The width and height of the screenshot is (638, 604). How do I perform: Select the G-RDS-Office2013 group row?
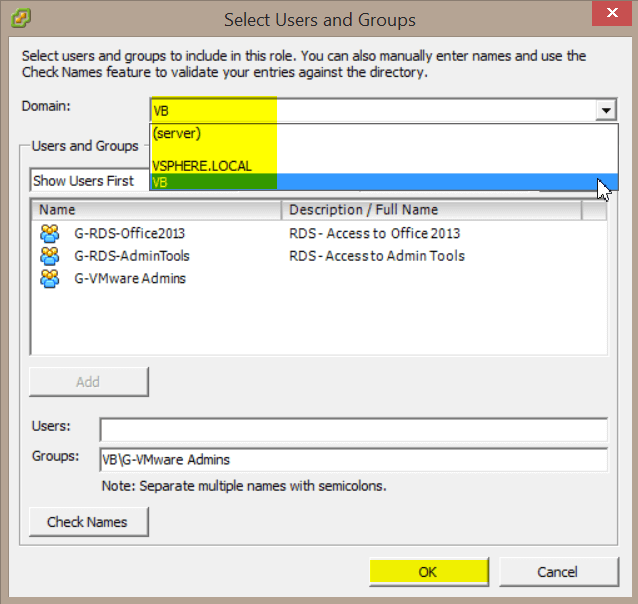click(319, 233)
